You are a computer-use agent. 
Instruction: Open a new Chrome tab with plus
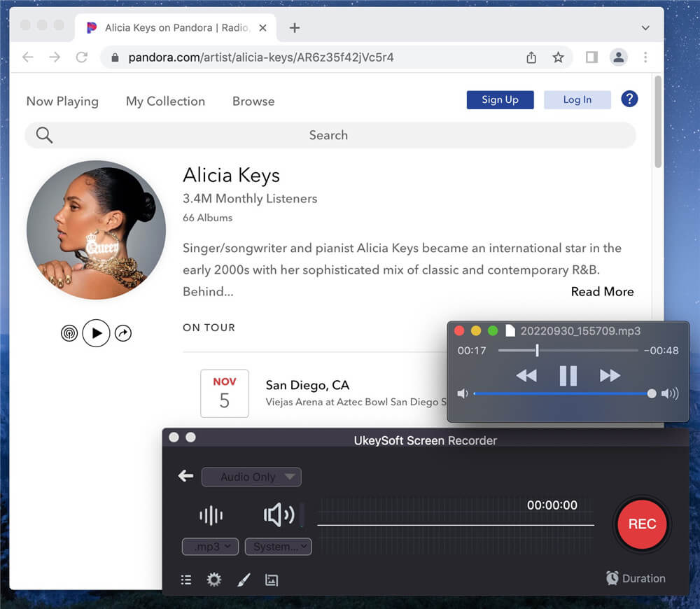pyautogui.click(x=295, y=28)
